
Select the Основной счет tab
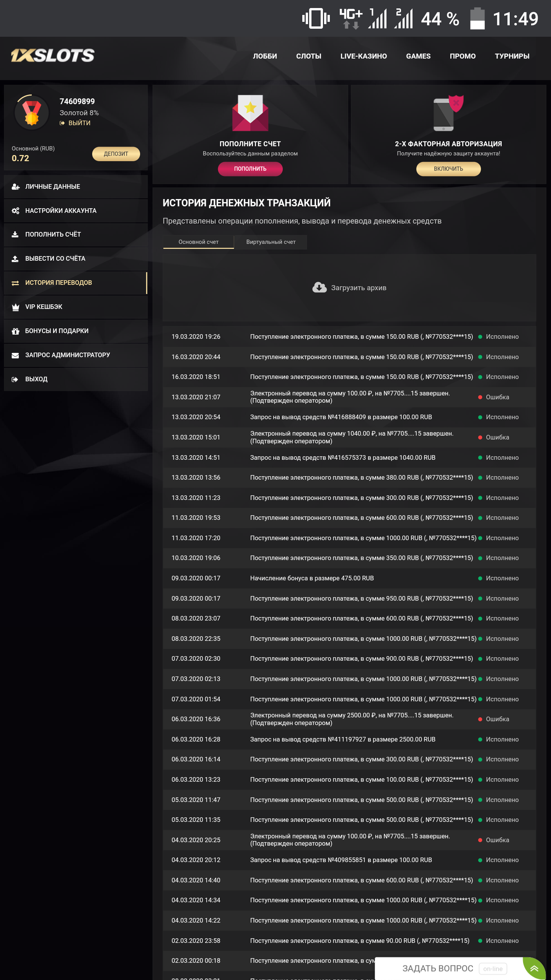point(198,242)
